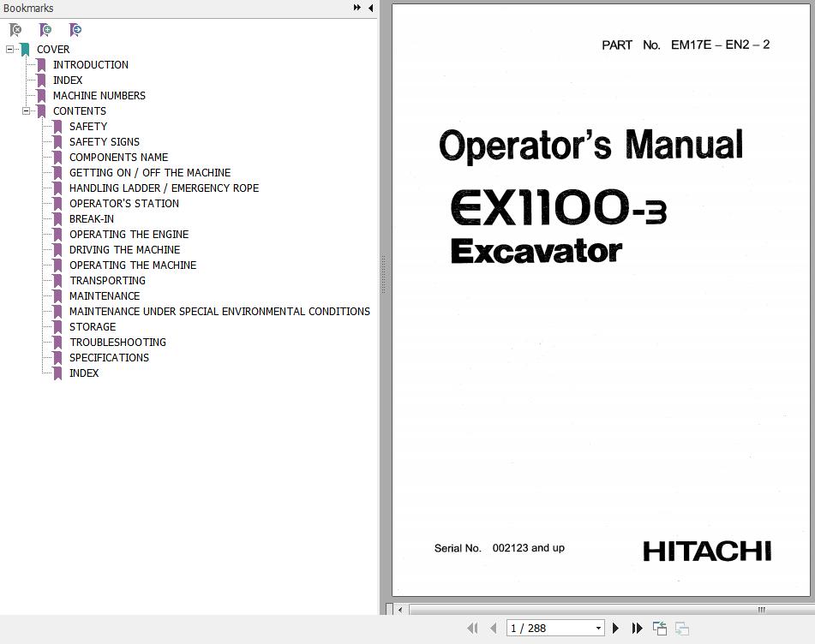This screenshot has height=644, width=815.
Task: Open the MAINTENANCE bookmark
Action: pos(105,296)
